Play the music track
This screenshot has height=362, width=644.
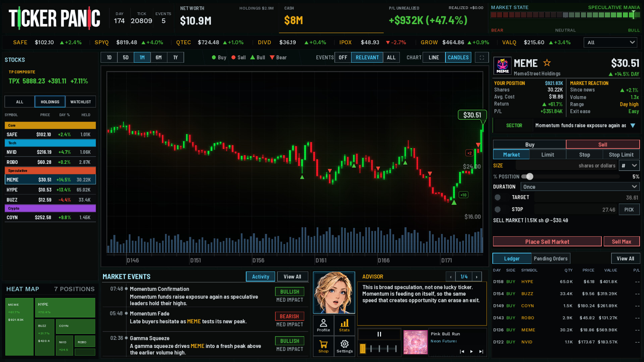coord(472,351)
